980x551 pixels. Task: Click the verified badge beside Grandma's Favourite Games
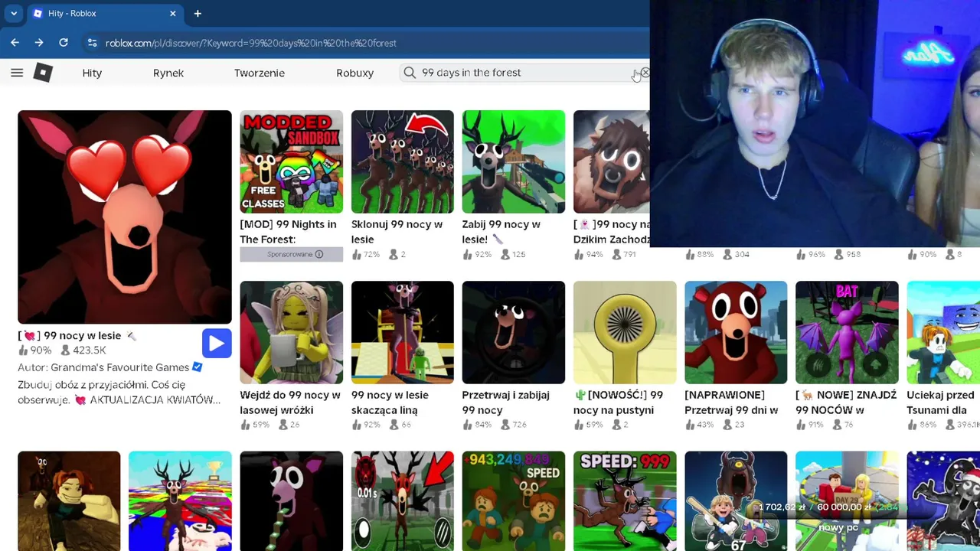[x=198, y=367]
